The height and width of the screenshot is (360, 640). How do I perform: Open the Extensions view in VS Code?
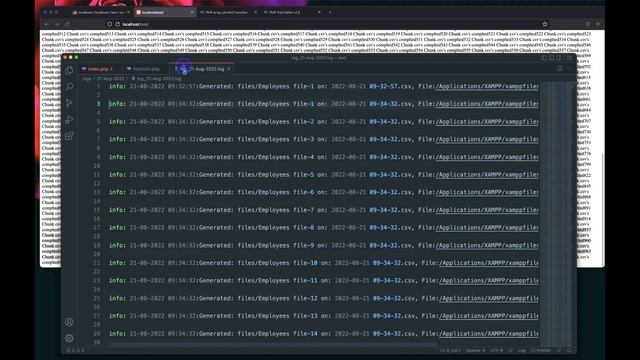click(69, 136)
